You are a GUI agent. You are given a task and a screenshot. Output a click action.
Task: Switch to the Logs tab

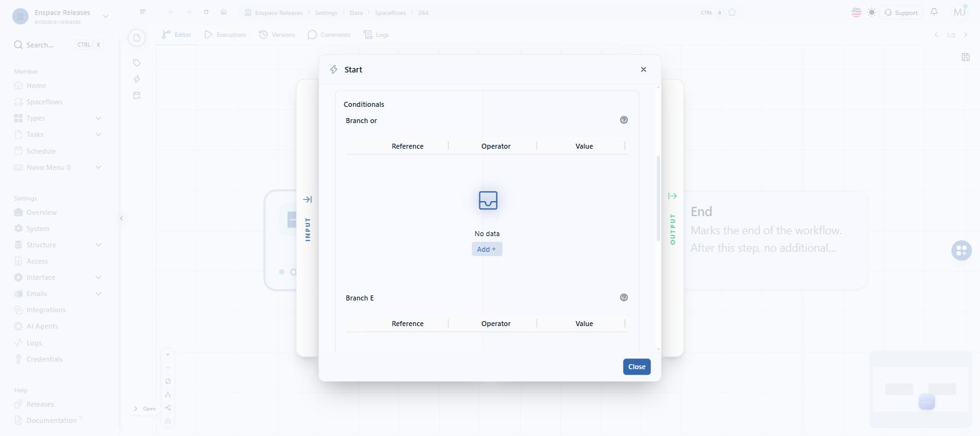376,35
